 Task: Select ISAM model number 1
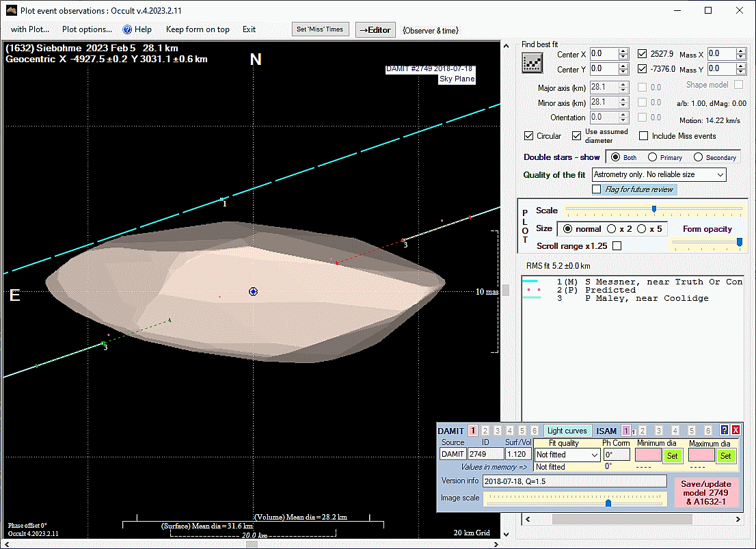(626, 431)
